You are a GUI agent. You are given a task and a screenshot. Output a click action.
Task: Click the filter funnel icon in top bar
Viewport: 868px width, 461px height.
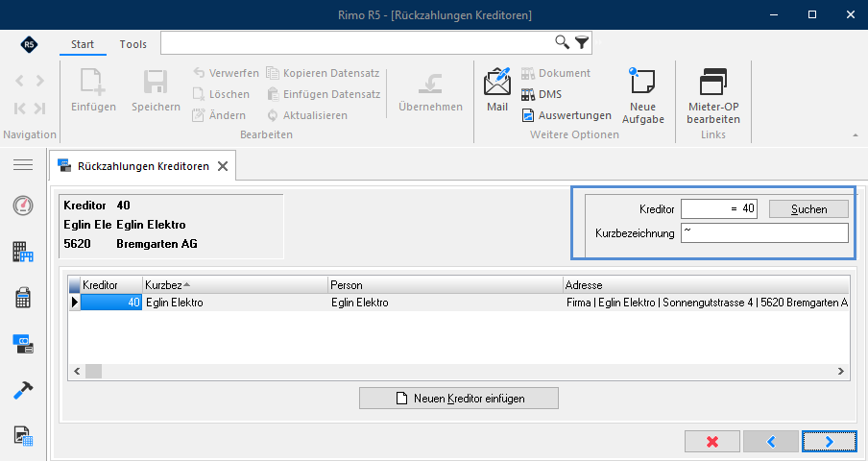pos(581,42)
